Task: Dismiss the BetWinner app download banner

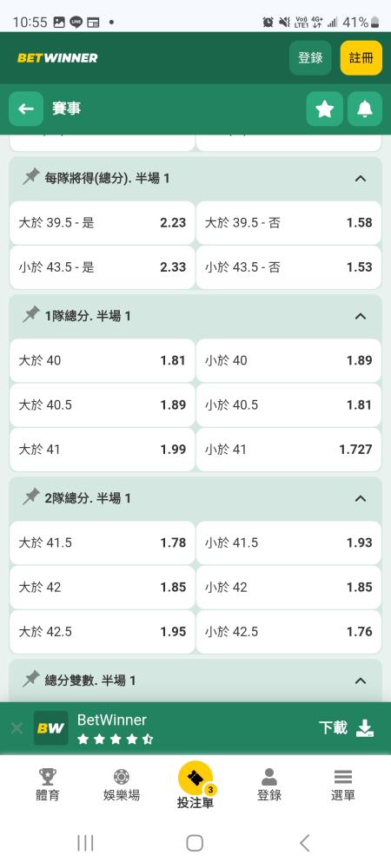Action: tap(17, 728)
